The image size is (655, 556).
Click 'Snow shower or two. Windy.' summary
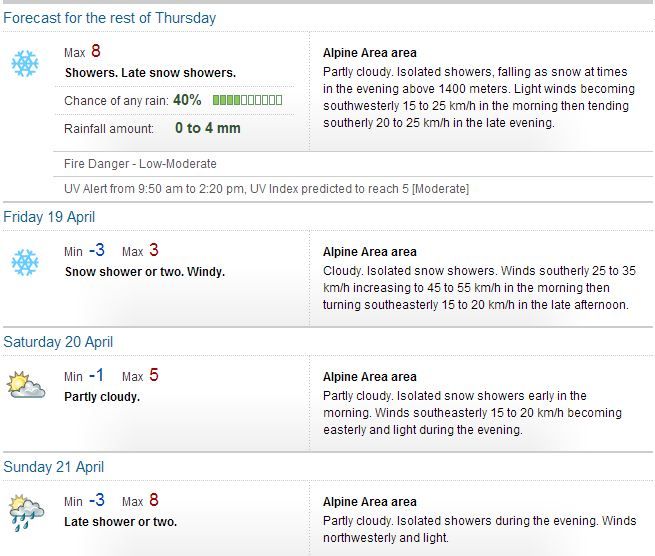coord(145,272)
